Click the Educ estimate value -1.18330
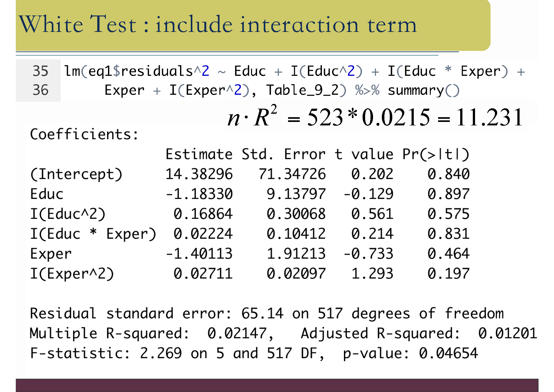This screenshot has height=392, width=554. click(x=199, y=194)
